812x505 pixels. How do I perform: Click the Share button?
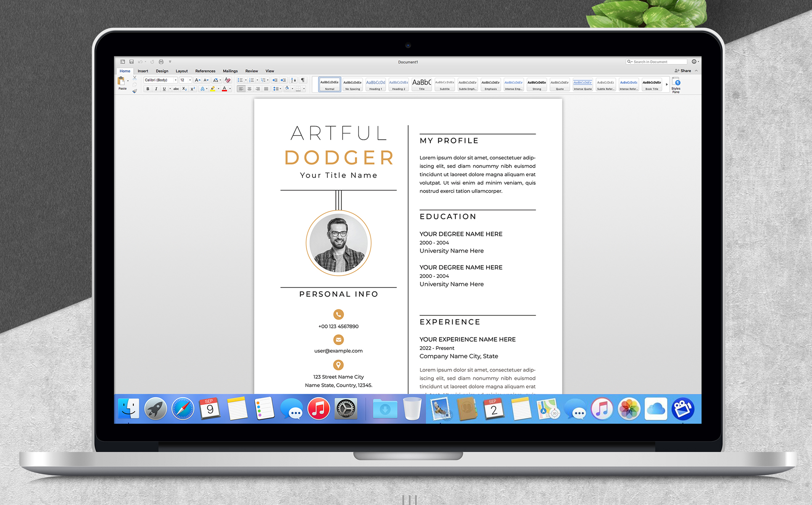[x=683, y=71]
